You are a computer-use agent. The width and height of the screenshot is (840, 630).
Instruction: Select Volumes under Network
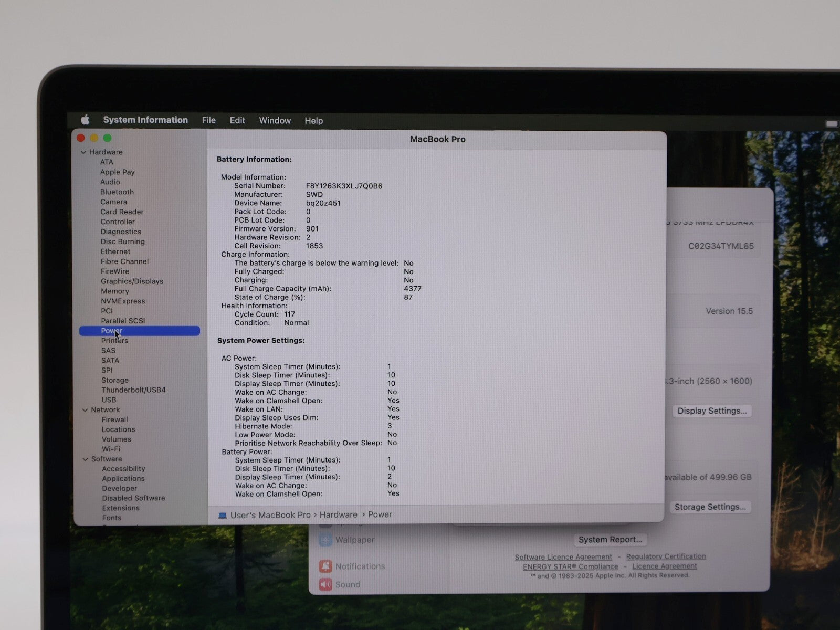[117, 439]
